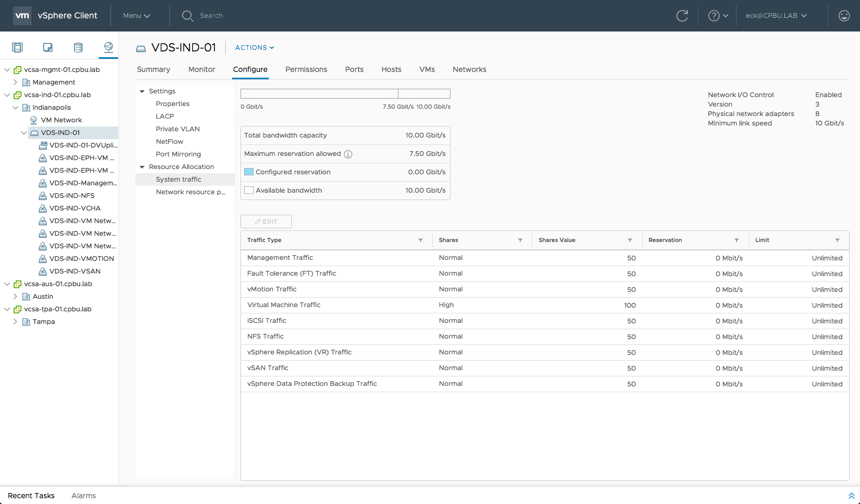
Task: Collapse VDS-IND-01 tree node
Action: [24, 133]
